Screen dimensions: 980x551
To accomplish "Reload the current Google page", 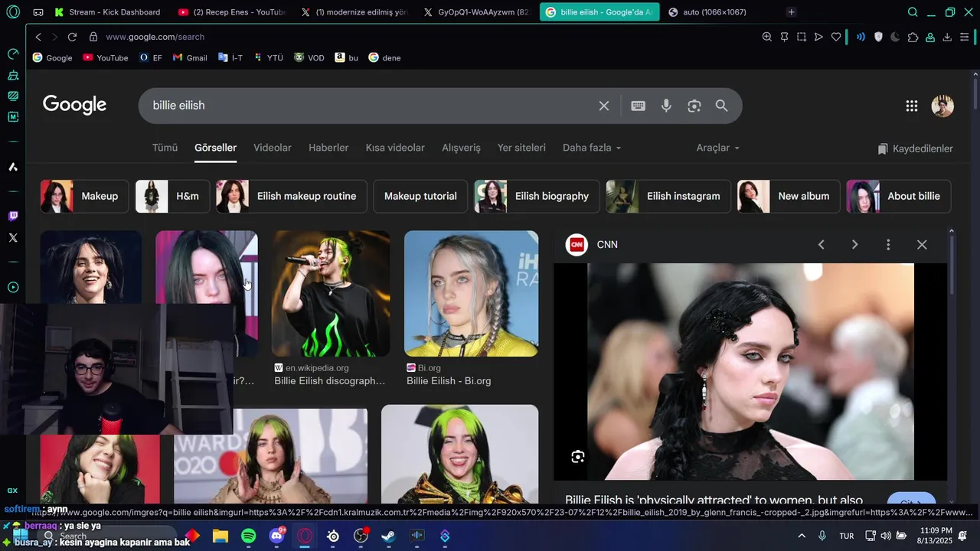I will [x=72, y=37].
